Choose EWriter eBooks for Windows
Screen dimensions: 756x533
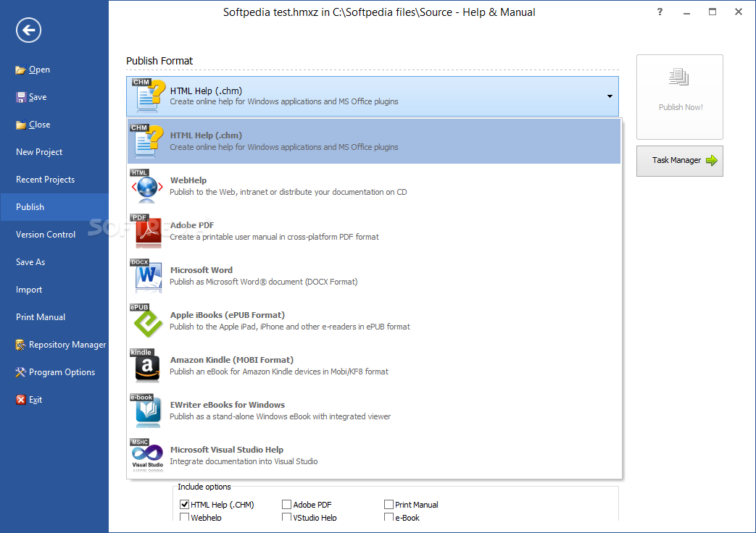point(374,411)
